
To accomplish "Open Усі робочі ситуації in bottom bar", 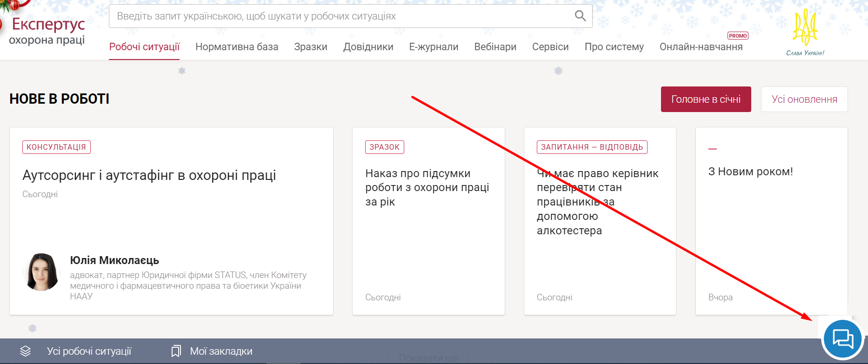I will (89, 351).
